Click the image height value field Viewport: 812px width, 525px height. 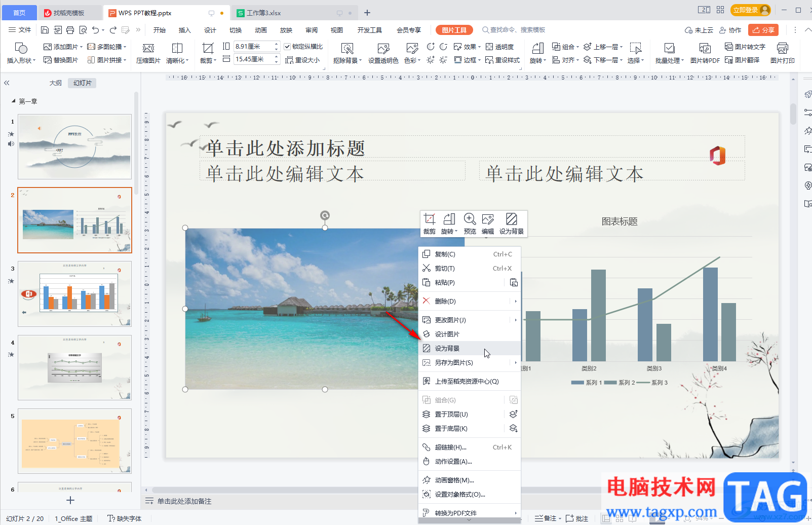click(x=253, y=47)
